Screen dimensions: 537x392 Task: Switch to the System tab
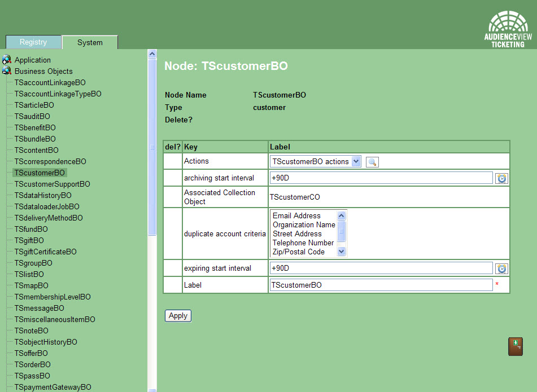point(90,42)
